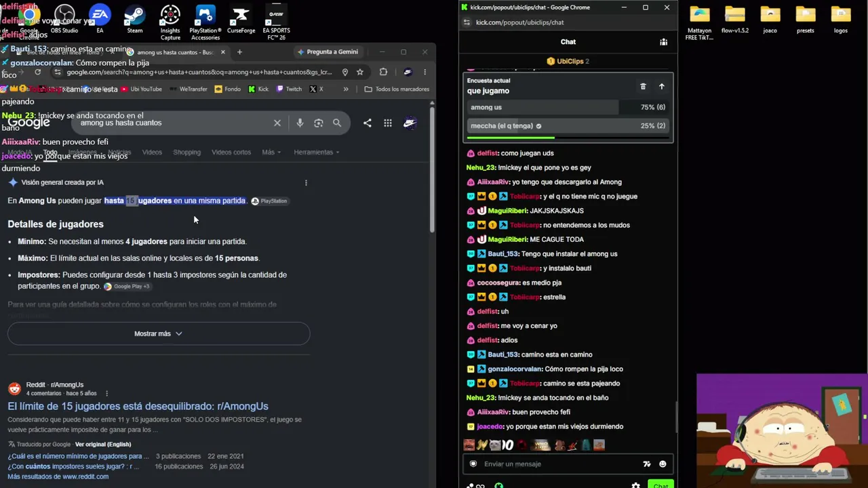Open the Google apps grid
The width and height of the screenshot is (868, 488).
[387, 123]
